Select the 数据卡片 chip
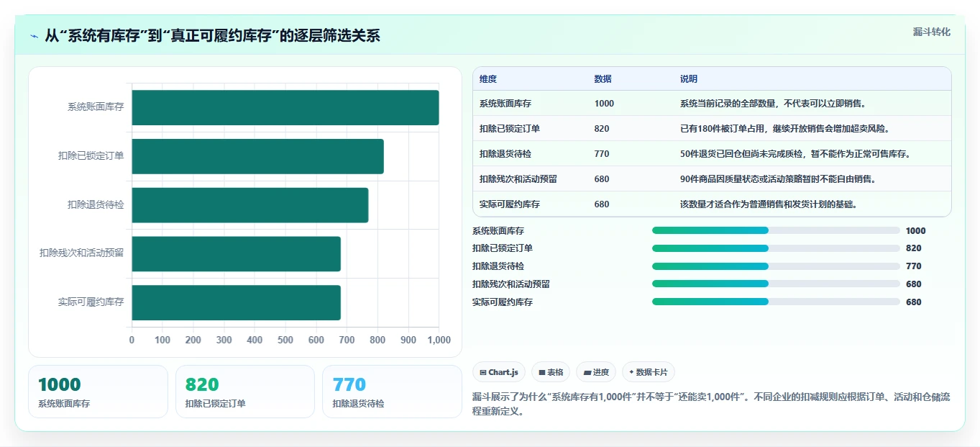The image size is (980, 447). (x=648, y=372)
